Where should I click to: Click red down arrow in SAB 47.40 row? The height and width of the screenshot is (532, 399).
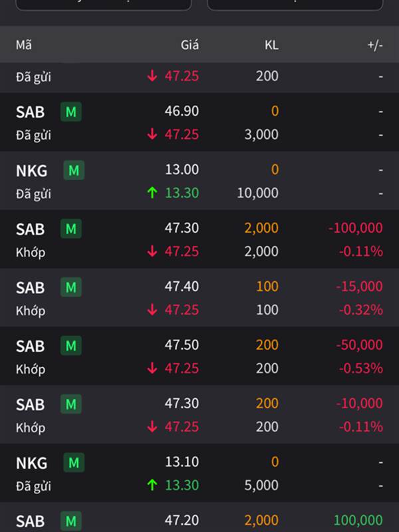(152, 310)
